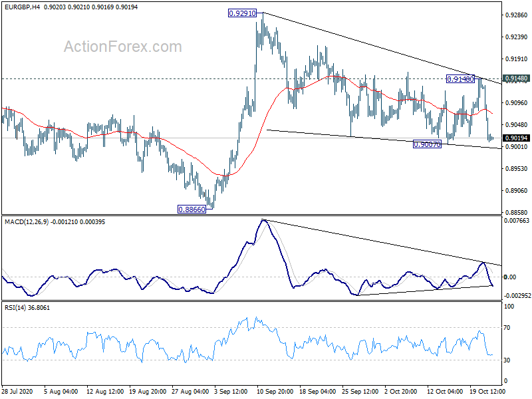The width and height of the screenshot is (532, 399).
Task: Click the 18 Sep 04:00 time label
Action: pyautogui.click(x=318, y=391)
